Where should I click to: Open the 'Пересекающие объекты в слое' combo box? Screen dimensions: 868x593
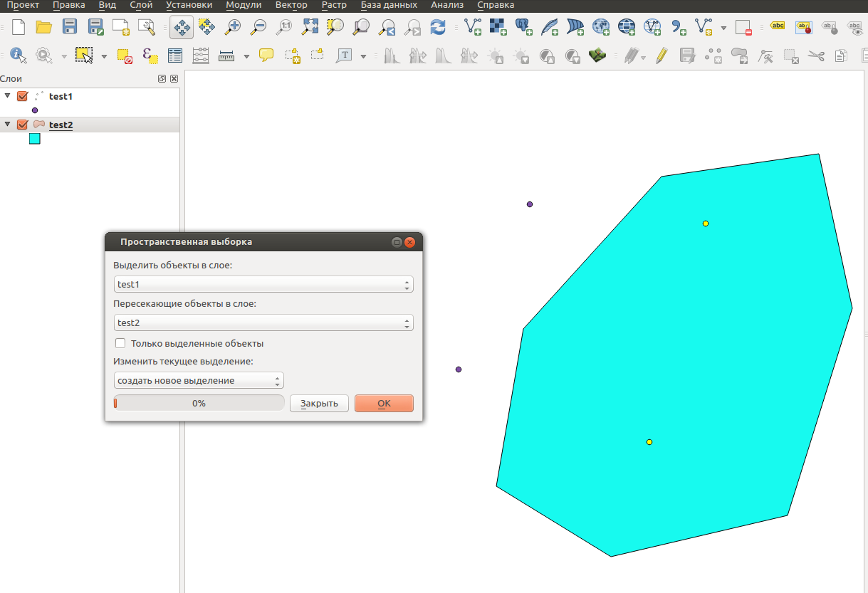(263, 322)
